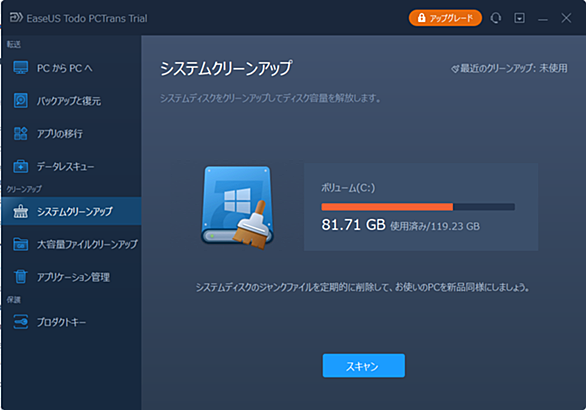Go to プロダクトキー section

[x=71, y=322]
